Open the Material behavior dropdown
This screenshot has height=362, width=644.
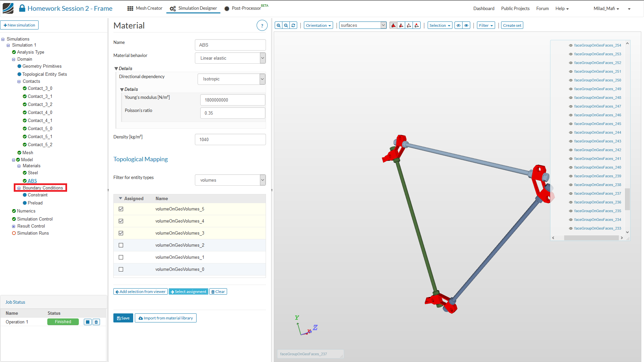(x=230, y=58)
